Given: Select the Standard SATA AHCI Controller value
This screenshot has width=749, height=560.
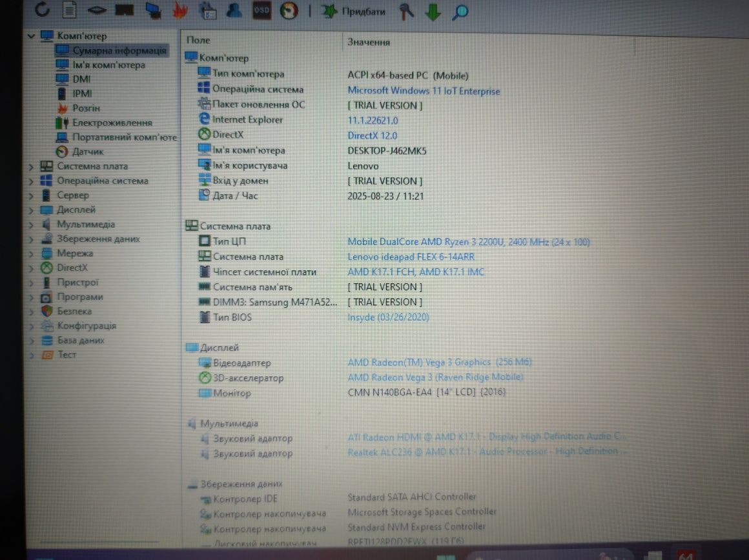Looking at the screenshot, I should [412, 497].
